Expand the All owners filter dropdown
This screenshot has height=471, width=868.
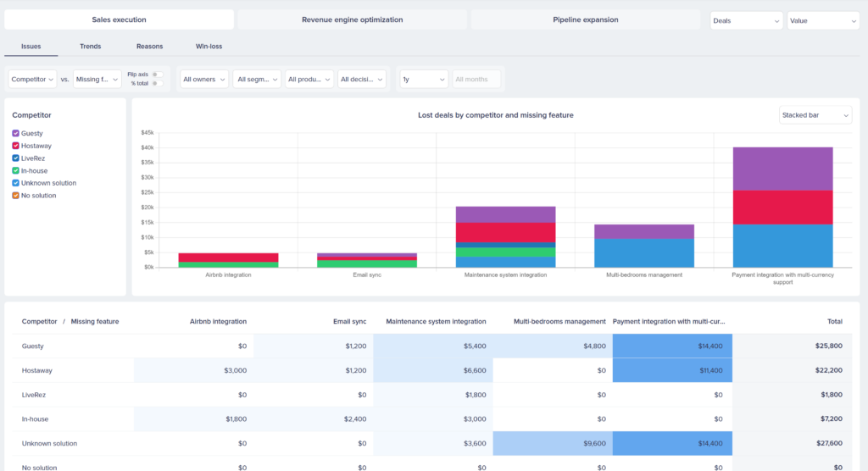(204, 80)
